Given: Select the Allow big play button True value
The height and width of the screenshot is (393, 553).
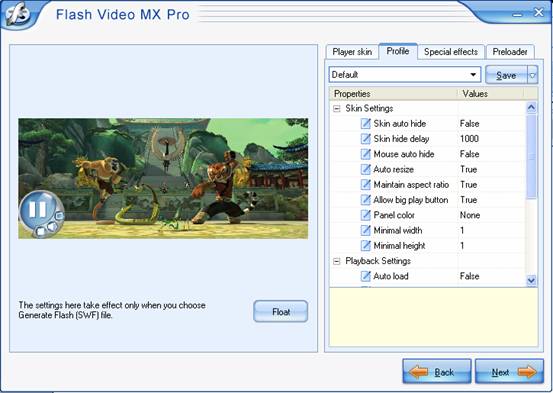Looking at the screenshot, I should tap(468, 200).
